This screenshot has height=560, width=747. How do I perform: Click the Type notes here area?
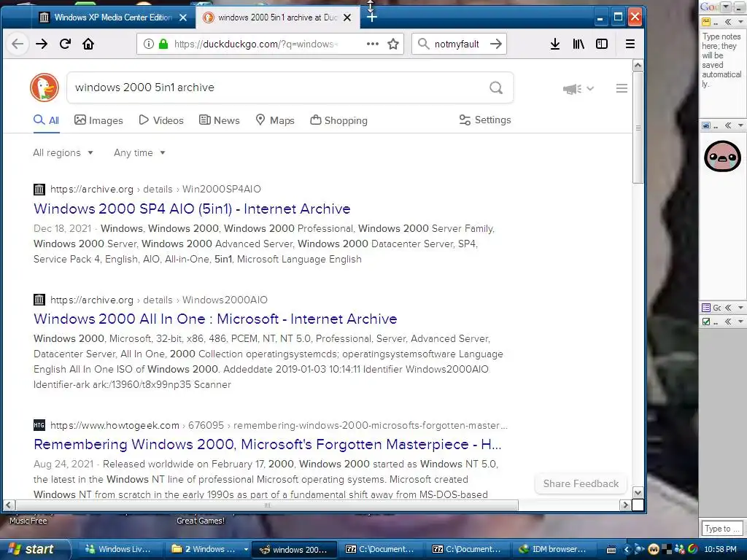point(721,60)
